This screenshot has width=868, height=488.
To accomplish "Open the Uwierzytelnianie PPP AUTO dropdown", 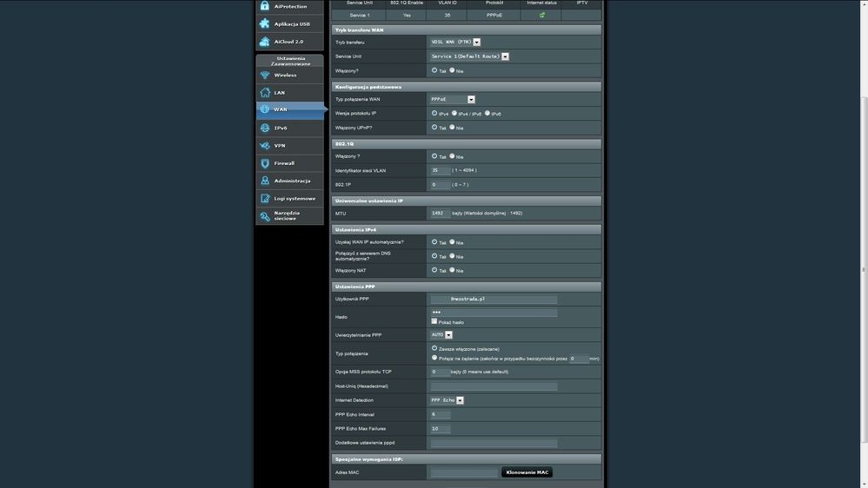I will 441,334.
